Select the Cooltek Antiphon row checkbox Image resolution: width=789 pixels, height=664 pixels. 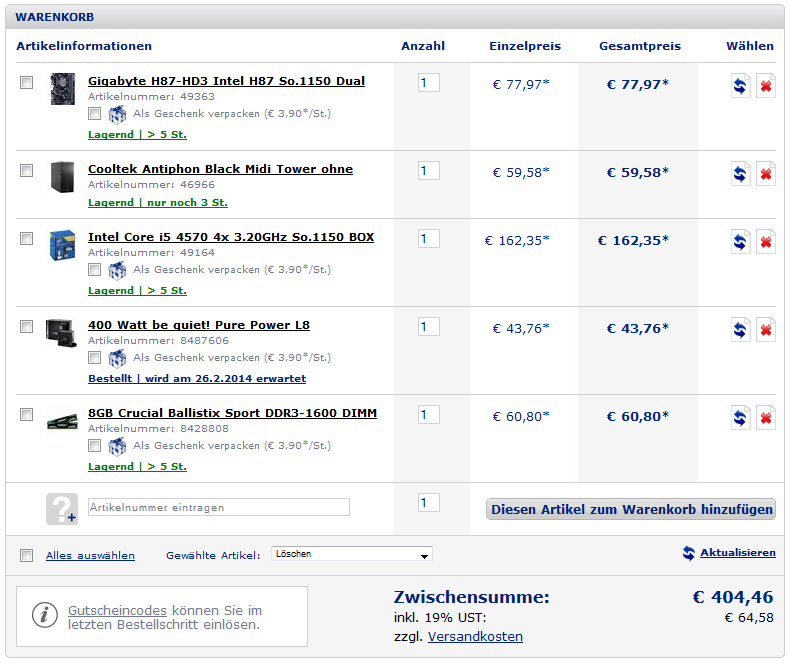tap(26, 171)
